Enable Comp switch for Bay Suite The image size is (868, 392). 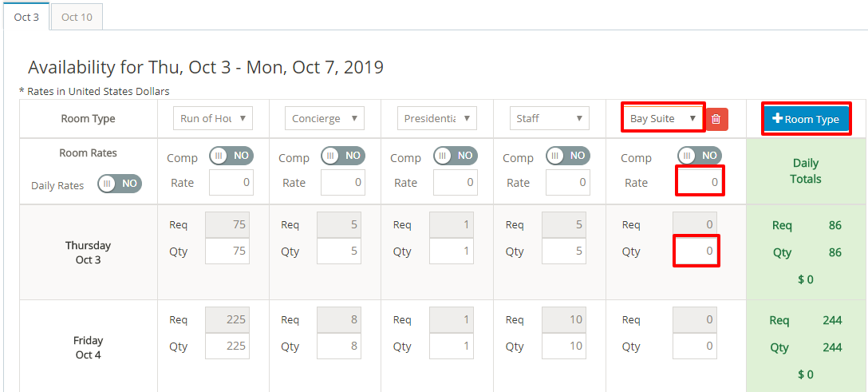(700, 156)
